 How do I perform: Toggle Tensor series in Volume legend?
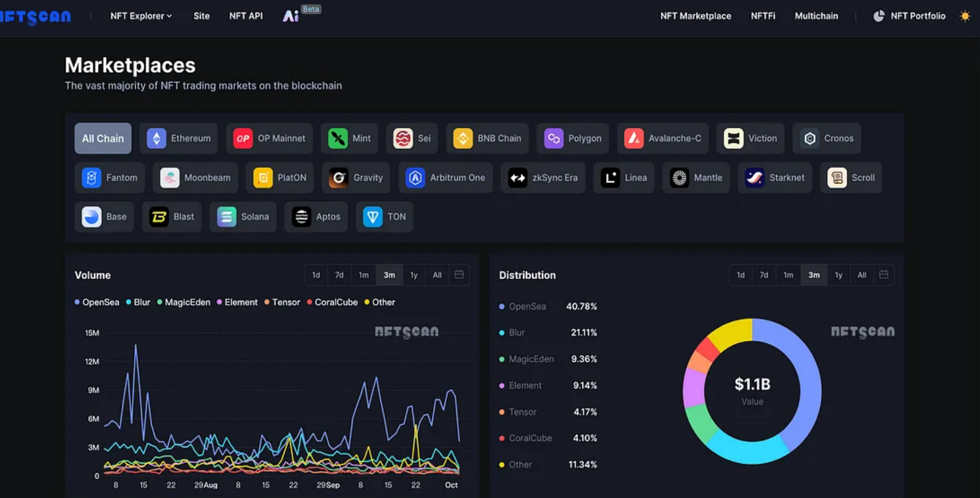(x=282, y=302)
